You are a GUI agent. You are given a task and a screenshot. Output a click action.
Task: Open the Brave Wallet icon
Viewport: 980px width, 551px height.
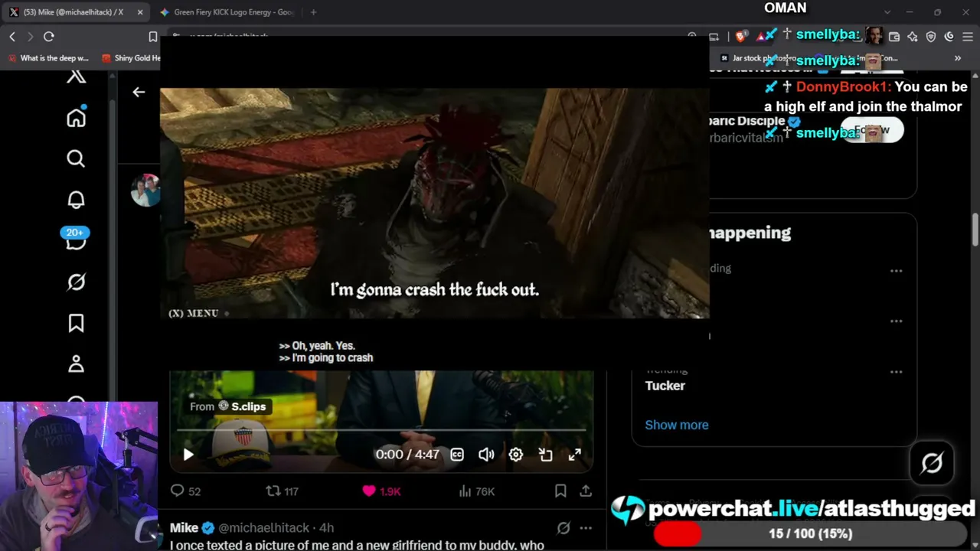893,36
